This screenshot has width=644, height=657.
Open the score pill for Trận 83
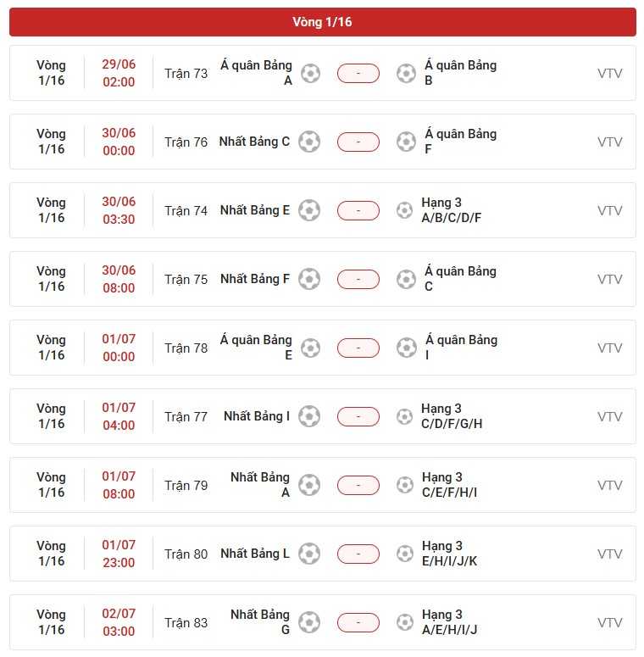(358, 622)
